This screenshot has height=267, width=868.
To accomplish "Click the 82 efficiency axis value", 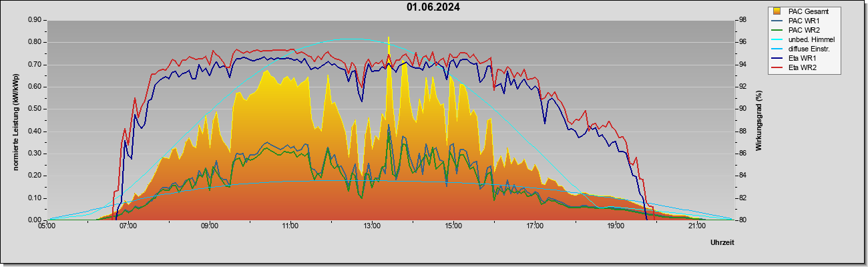I will [x=742, y=198].
